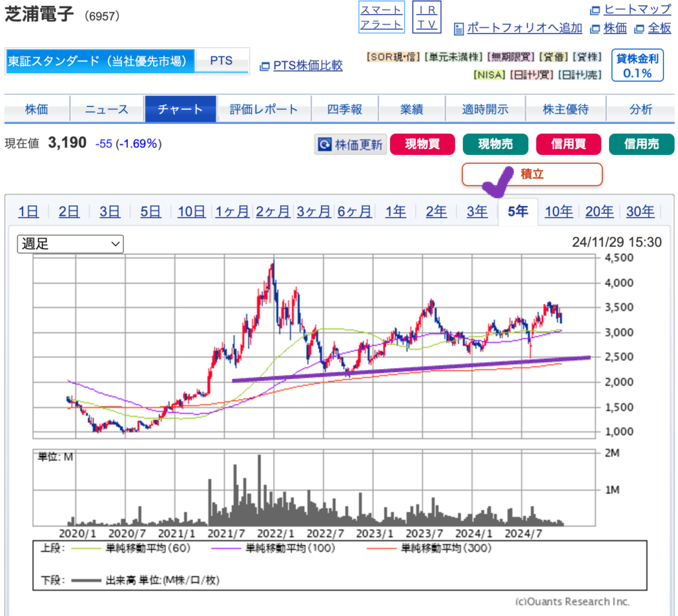Click the popup icon beside PTS株価比較
678x616 pixels.
coord(264,66)
